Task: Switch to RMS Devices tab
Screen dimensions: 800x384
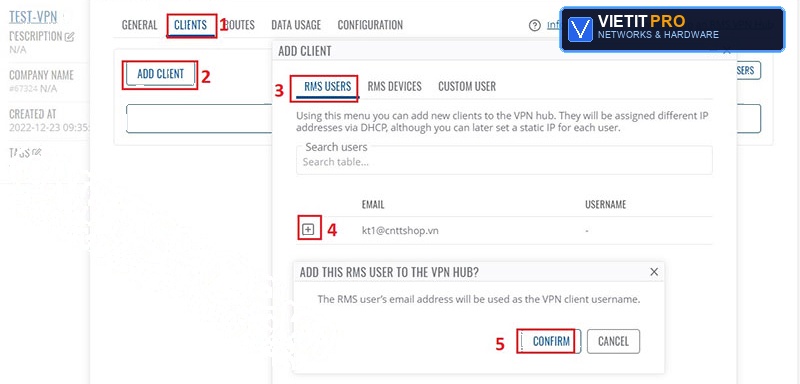Action: click(x=394, y=86)
